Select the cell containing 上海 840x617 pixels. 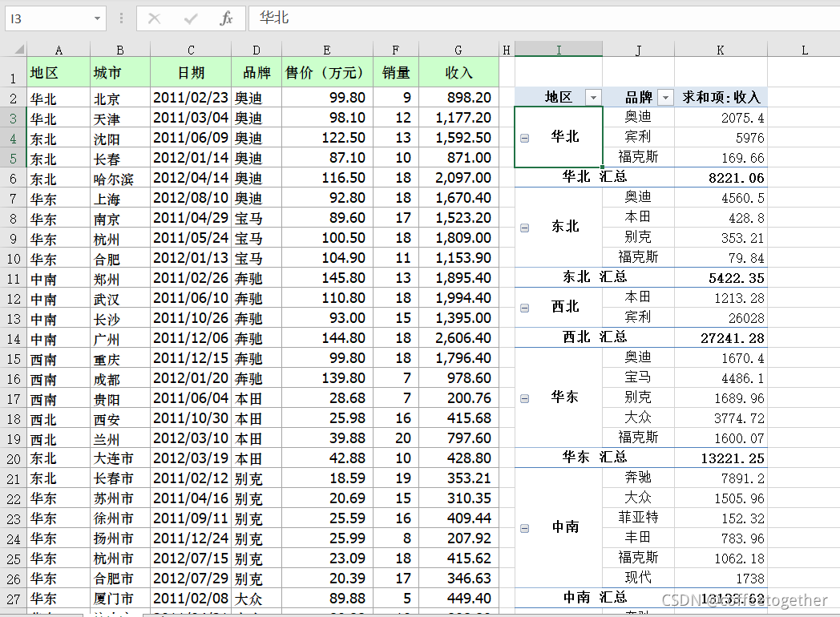click(120, 199)
